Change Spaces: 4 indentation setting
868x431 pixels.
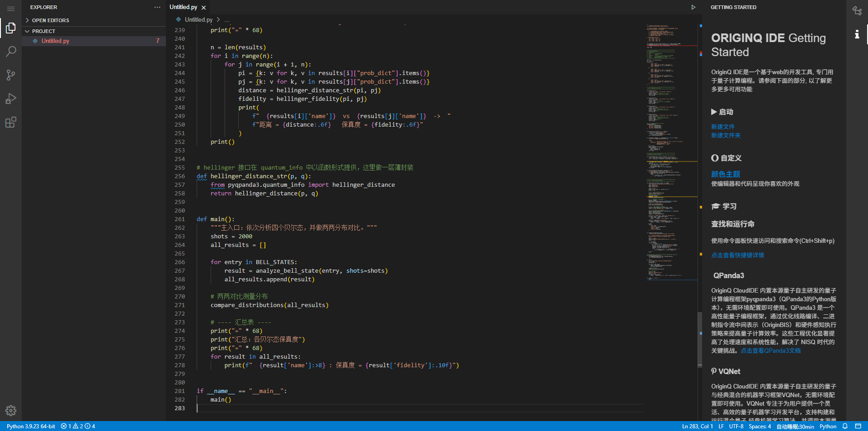click(x=759, y=426)
